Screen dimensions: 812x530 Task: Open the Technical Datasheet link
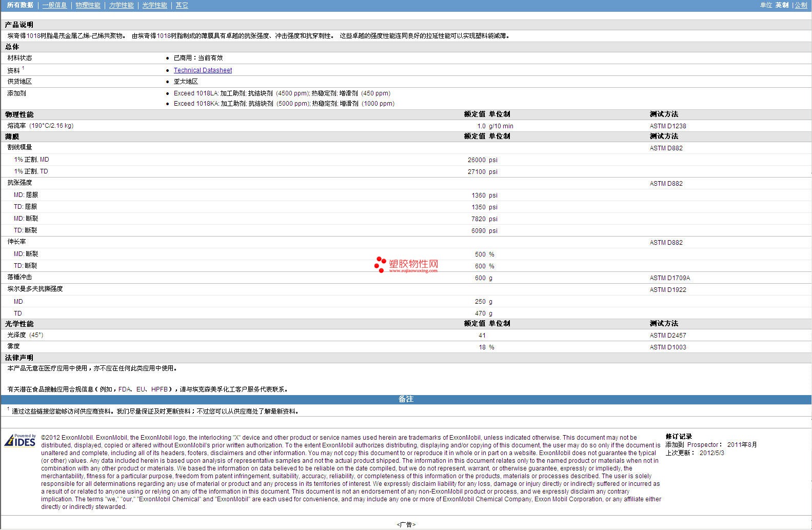coord(203,70)
